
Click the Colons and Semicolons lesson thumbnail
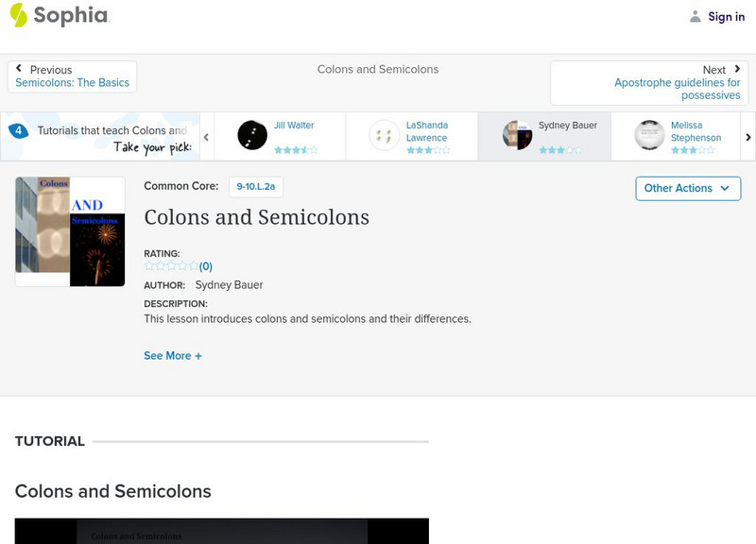[x=70, y=231]
